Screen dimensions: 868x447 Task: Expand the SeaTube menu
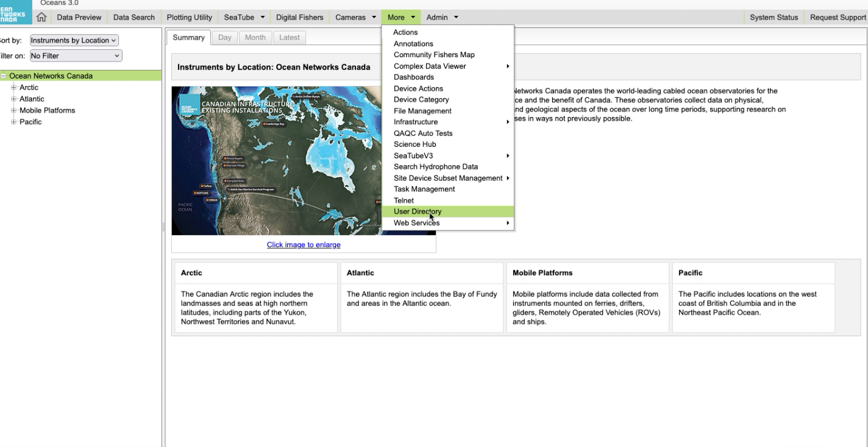coord(244,18)
